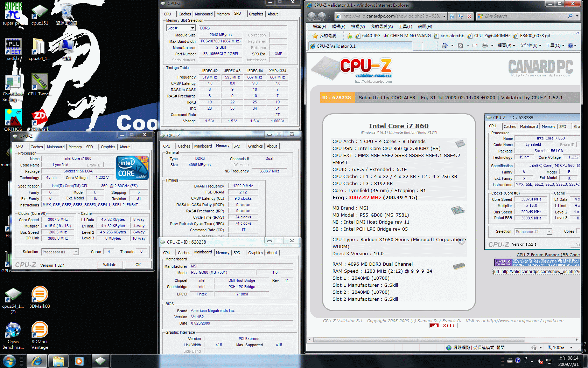Viewport: 588px width, 368px height.
Task: Open Processor #1 selection dropdown in CPU-Z
Action: tap(76, 252)
